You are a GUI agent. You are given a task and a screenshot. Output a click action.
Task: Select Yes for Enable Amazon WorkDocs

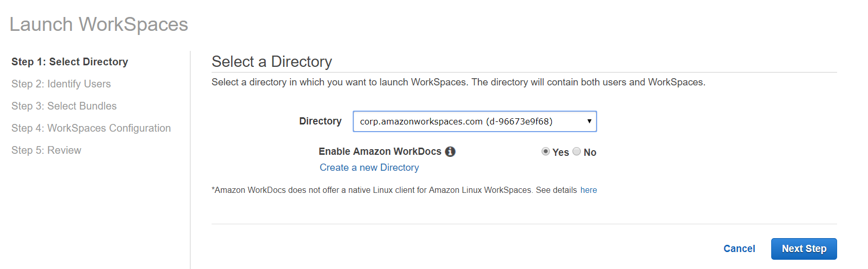546,151
